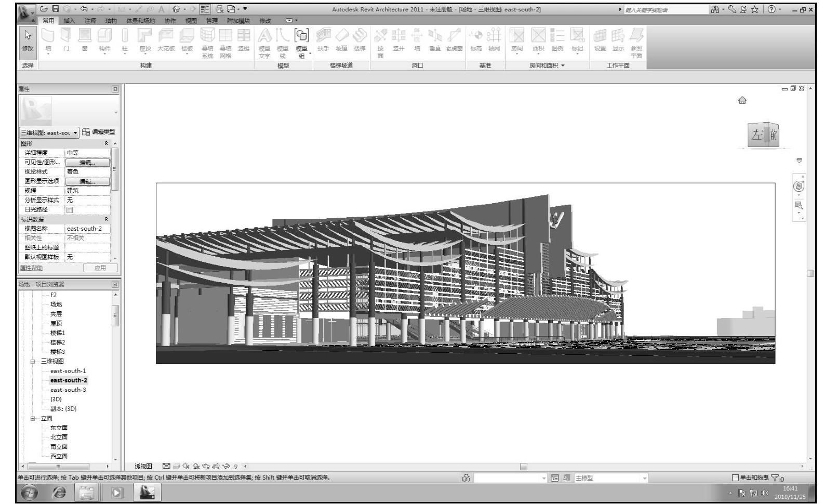Select the Window (窗) tool
The height and width of the screenshot is (504, 824).
pyautogui.click(x=85, y=41)
